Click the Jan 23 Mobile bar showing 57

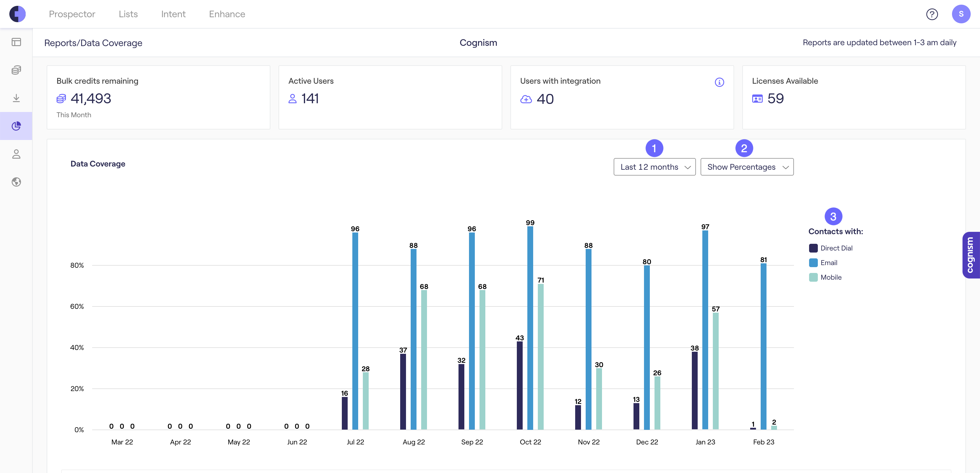715,371
